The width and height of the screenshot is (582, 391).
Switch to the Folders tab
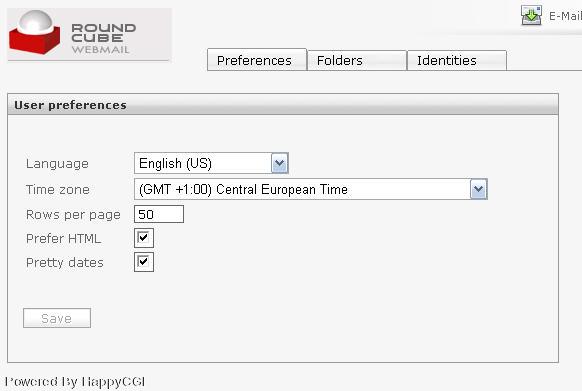(357, 61)
